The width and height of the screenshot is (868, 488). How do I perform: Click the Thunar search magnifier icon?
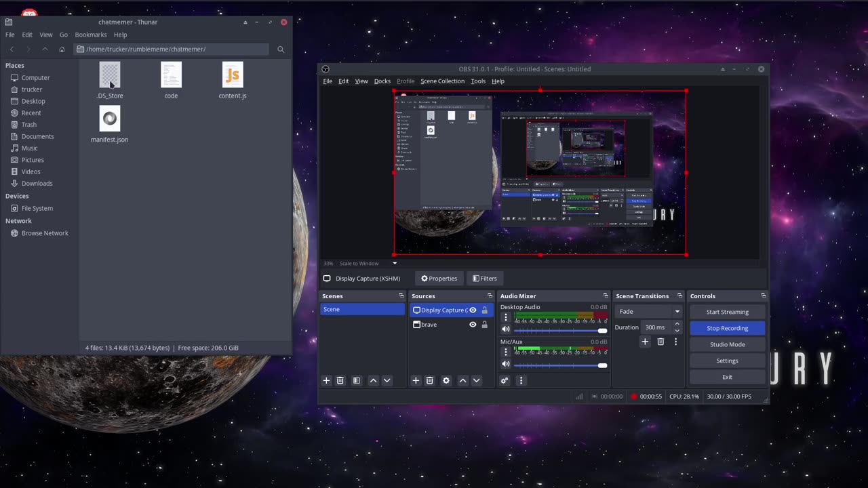pyautogui.click(x=281, y=49)
